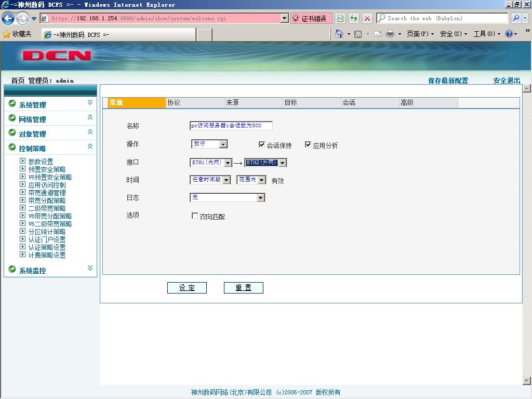Click the 保存最新配置 link
The height and width of the screenshot is (399, 532).
tap(448, 81)
